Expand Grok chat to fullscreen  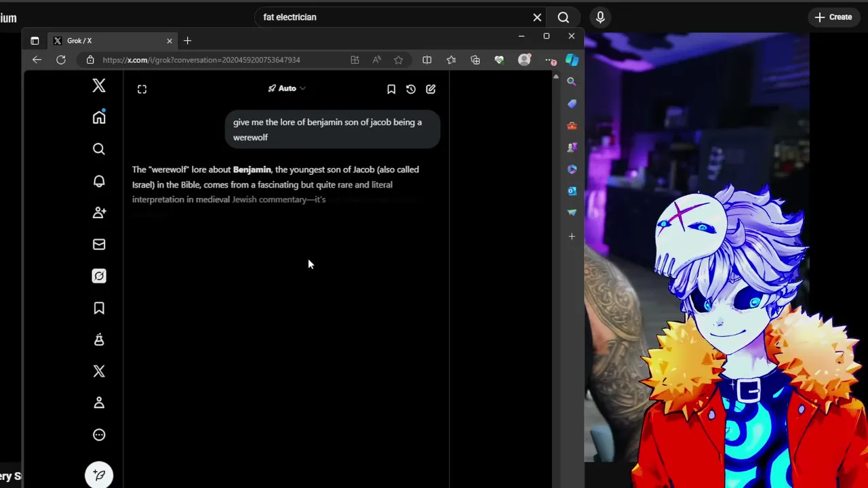coord(142,89)
